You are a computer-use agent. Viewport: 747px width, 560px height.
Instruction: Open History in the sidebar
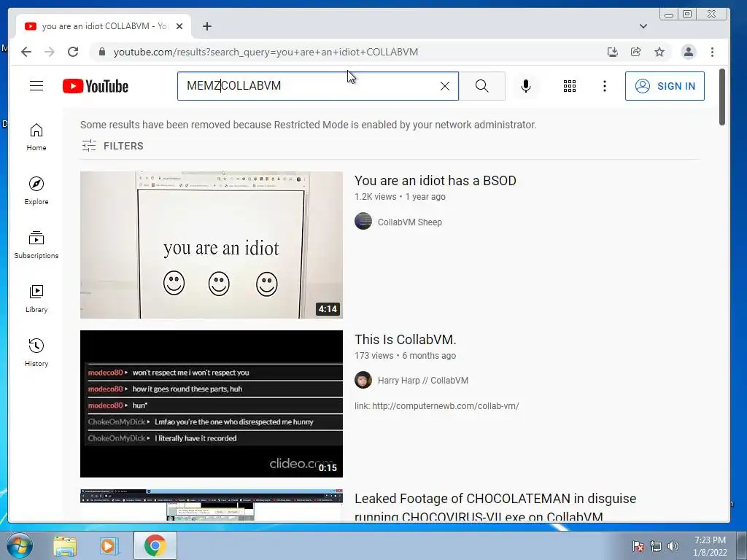pyautogui.click(x=36, y=352)
